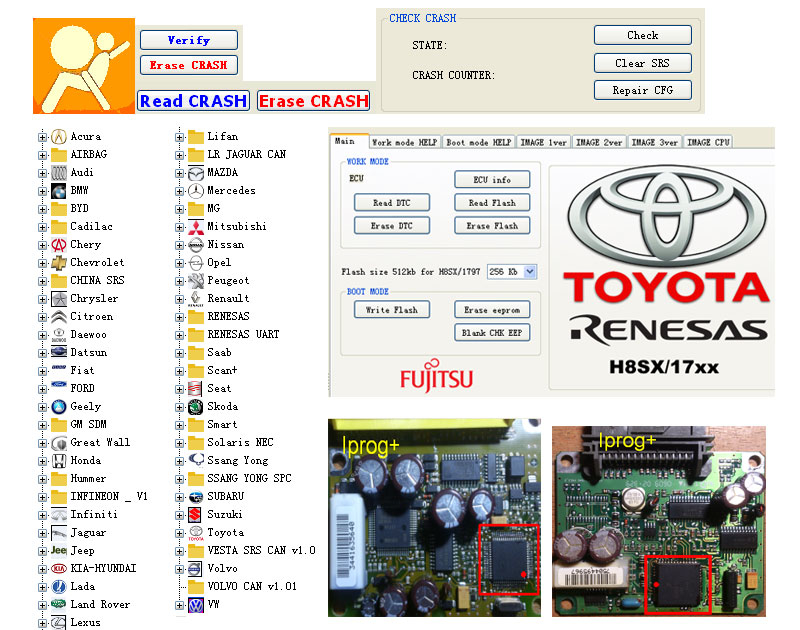Click the airbag warning icon
This screenshot has height=630, width=800.
83,64
